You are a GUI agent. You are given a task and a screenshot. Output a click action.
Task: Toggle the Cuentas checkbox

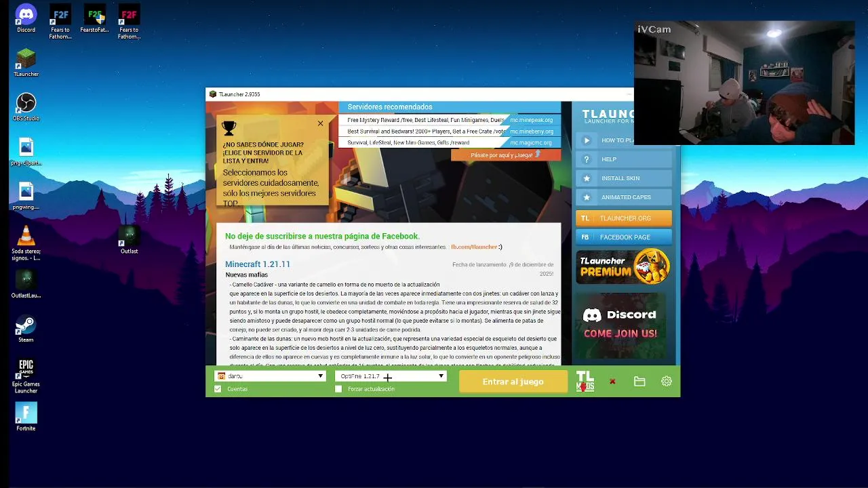[218, 389]
